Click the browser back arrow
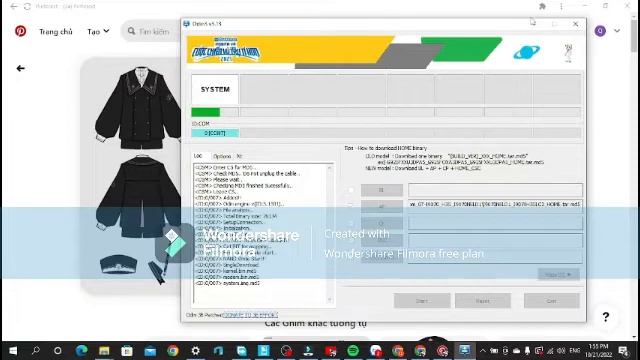This screenshot has width=640, height=360. point(14,7)
